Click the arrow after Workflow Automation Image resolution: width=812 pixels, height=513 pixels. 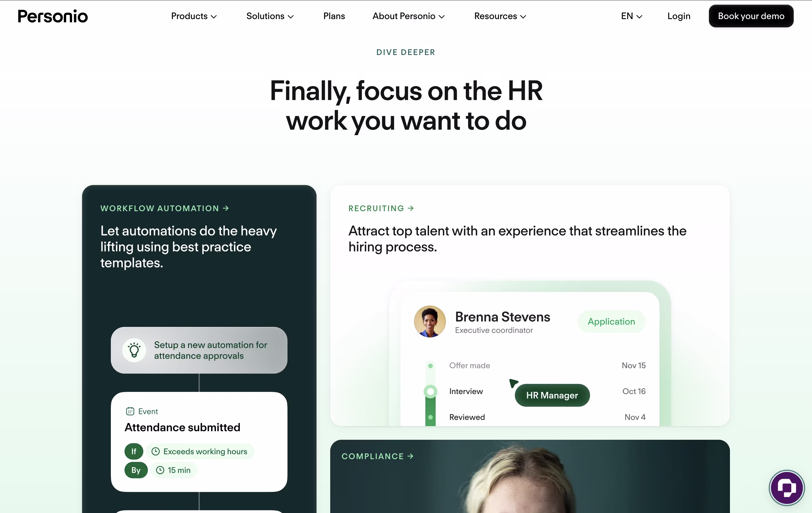click(x=226, y=208)
